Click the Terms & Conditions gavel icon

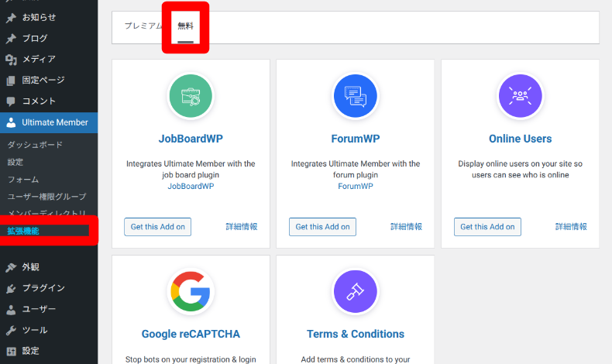pyautogui.click(x=355, y=291)
